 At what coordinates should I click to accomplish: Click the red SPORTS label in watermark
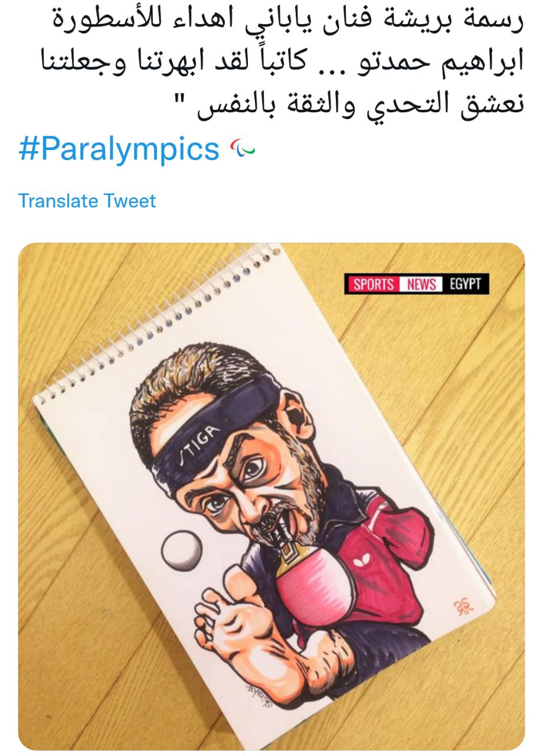tap(374, 284)
